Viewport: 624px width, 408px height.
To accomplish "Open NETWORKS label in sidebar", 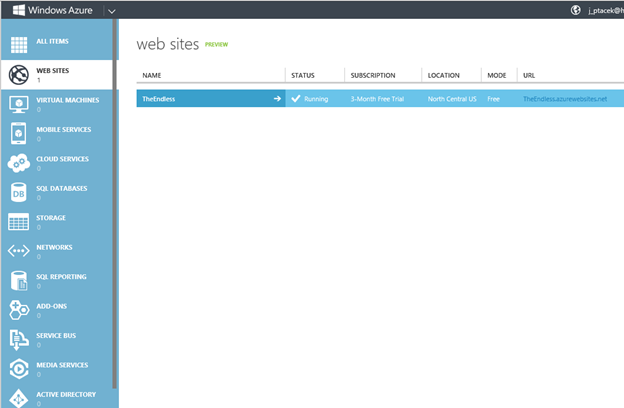I will point(54,247).
